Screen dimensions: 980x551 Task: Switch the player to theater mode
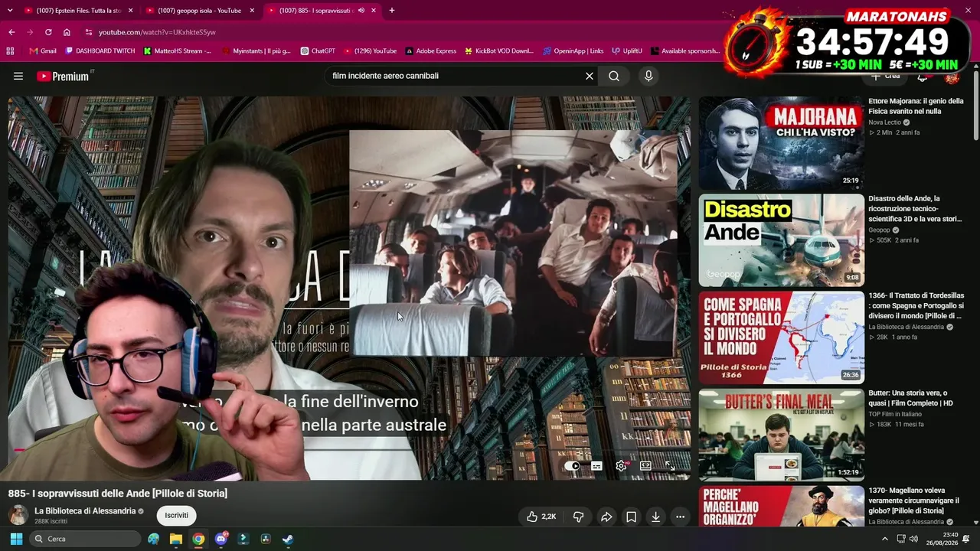click(645, 465)
